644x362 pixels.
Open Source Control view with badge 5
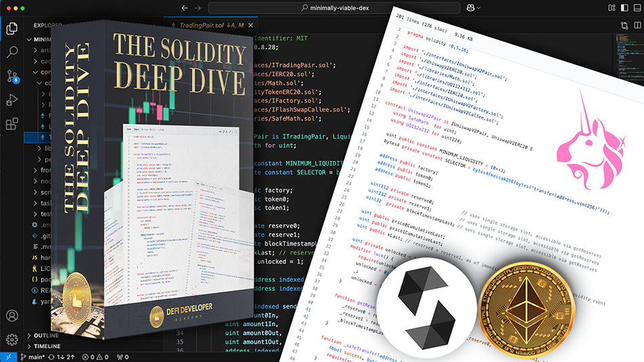pos(12,76)
